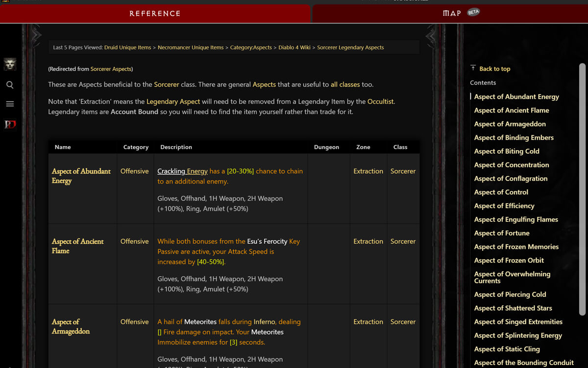Image resolution: width=588 pixels, height=368 pixels.
Task: Click Extraction in the Ancient Flame row
Action: click(x=368, y=241)
